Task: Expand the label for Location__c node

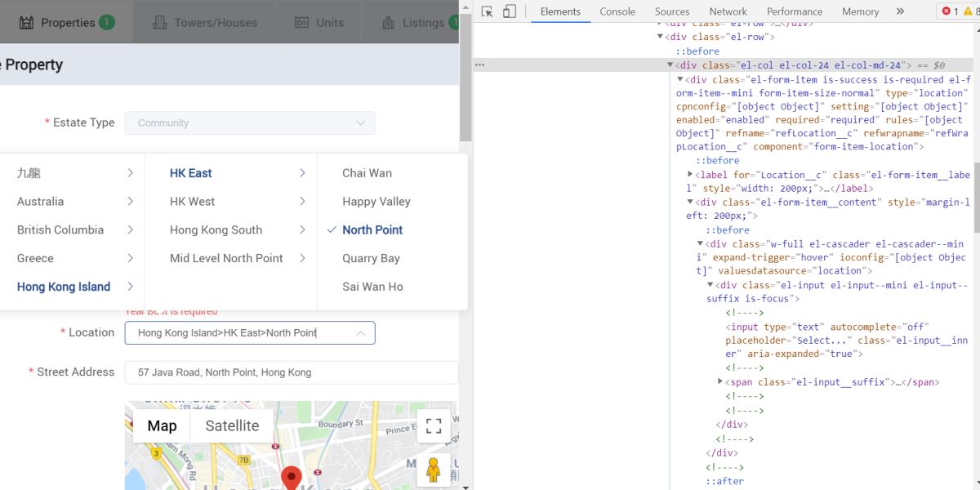Action: coord(690,175)
